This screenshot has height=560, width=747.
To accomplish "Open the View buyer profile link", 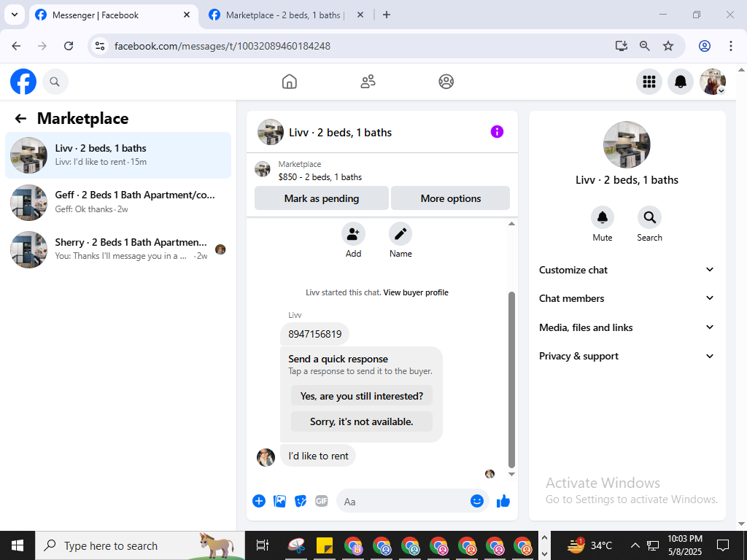I will pos(416,292).
